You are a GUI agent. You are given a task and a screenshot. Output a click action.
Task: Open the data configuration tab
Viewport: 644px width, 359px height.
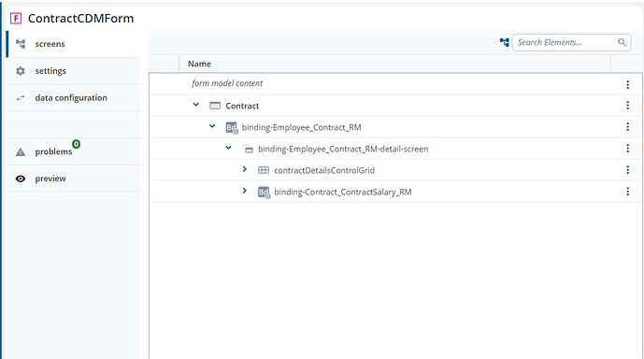(74, 98)
